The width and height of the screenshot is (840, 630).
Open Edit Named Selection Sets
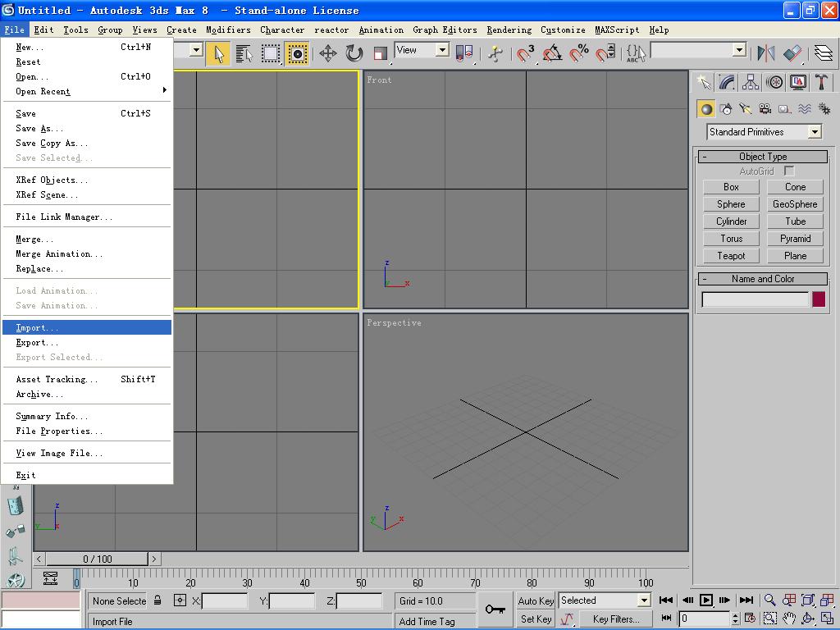point(636,53)
